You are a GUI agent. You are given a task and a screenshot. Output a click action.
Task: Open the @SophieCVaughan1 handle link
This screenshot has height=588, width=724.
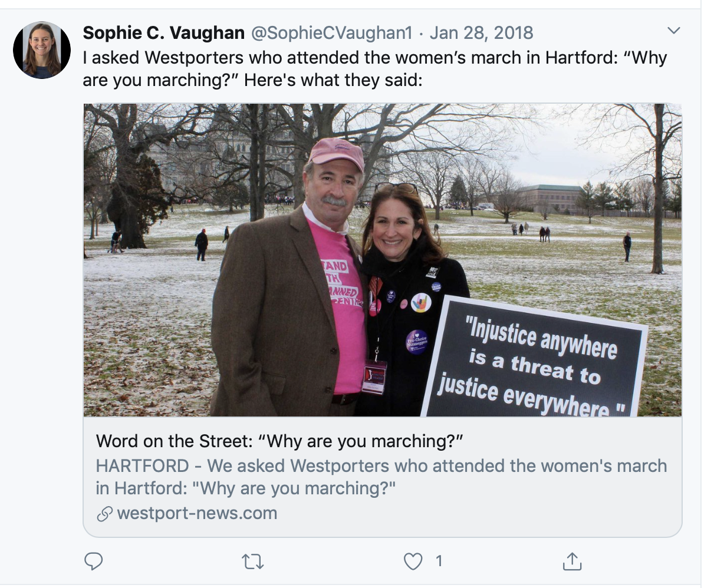[x=332, y=33]
